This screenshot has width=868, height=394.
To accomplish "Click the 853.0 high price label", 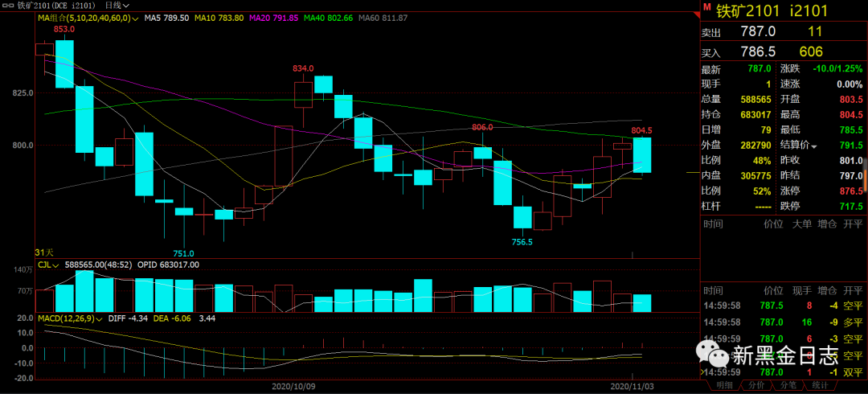I will tap(64, 29).
